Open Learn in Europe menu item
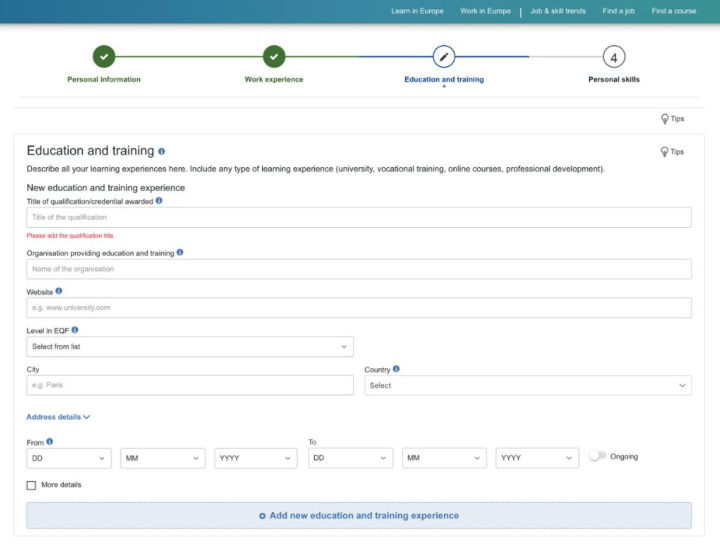720x558 pixels. (x=417, y=11)
